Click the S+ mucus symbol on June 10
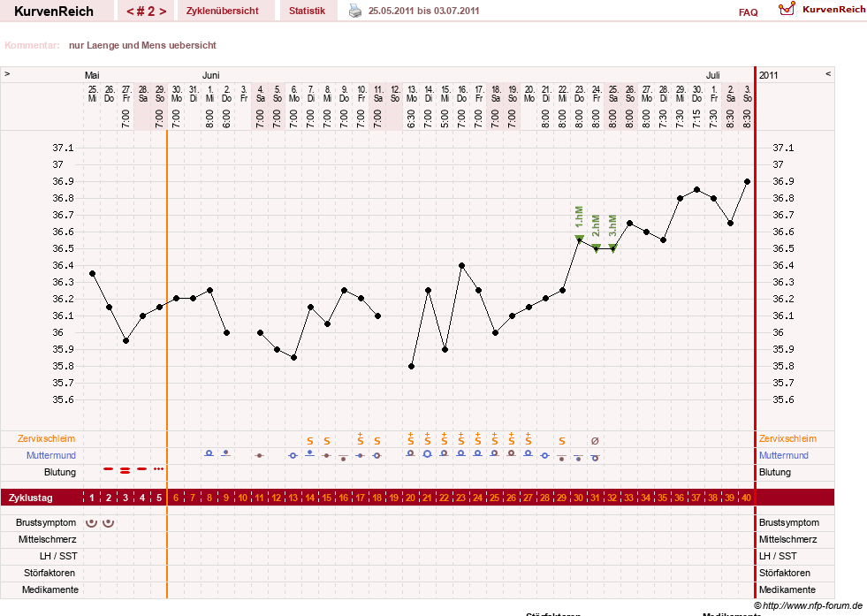 (x=361, y=438)
